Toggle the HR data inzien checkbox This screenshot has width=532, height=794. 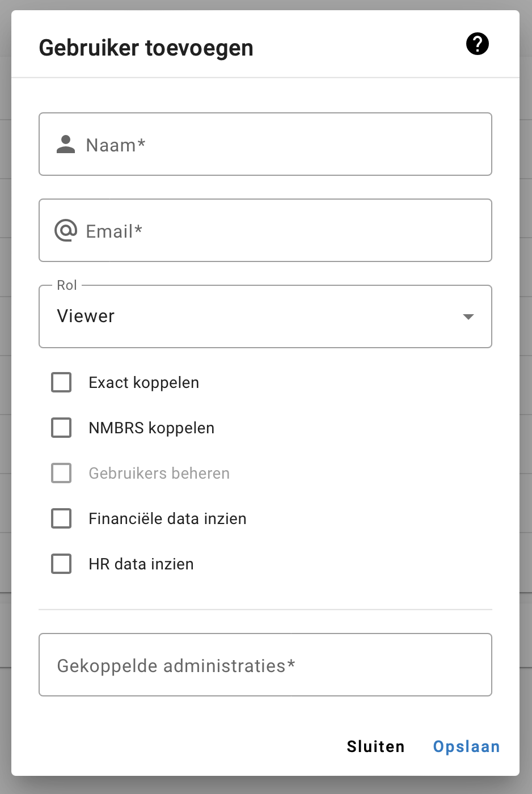tap(61, 564)
